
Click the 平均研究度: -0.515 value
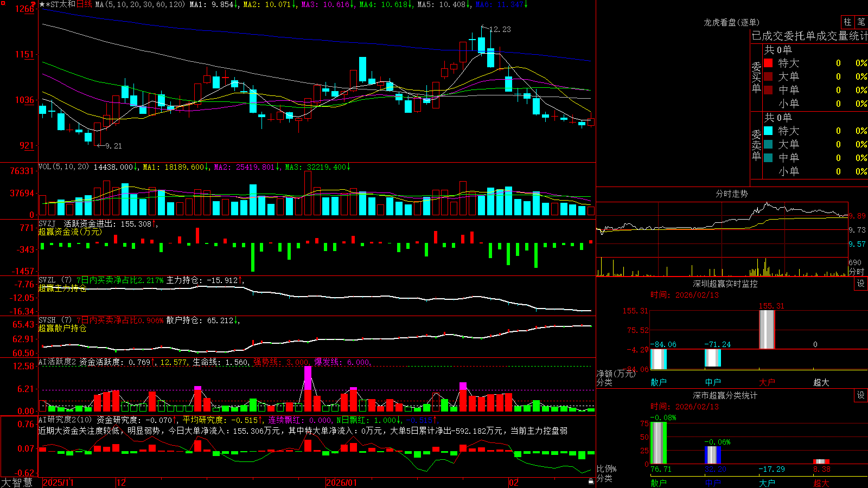tap(222, 420)
